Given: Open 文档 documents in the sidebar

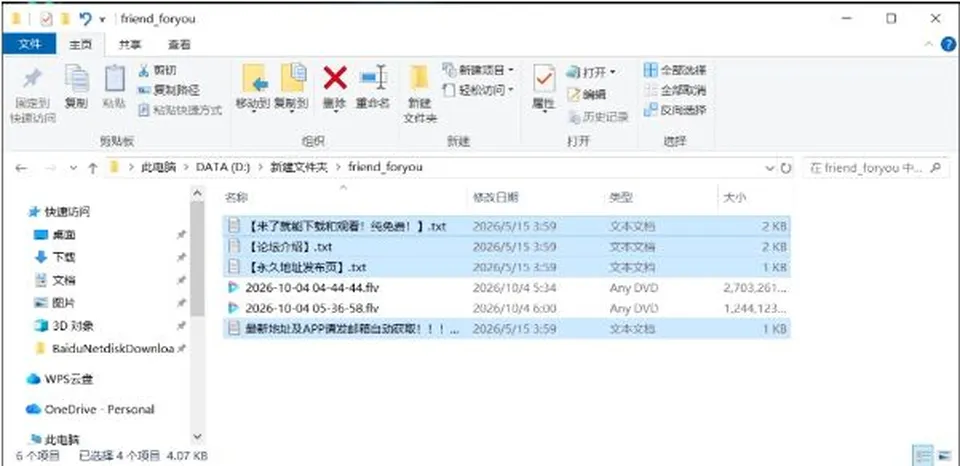Looking at the screenshot, I should click(x=55, y=280).
